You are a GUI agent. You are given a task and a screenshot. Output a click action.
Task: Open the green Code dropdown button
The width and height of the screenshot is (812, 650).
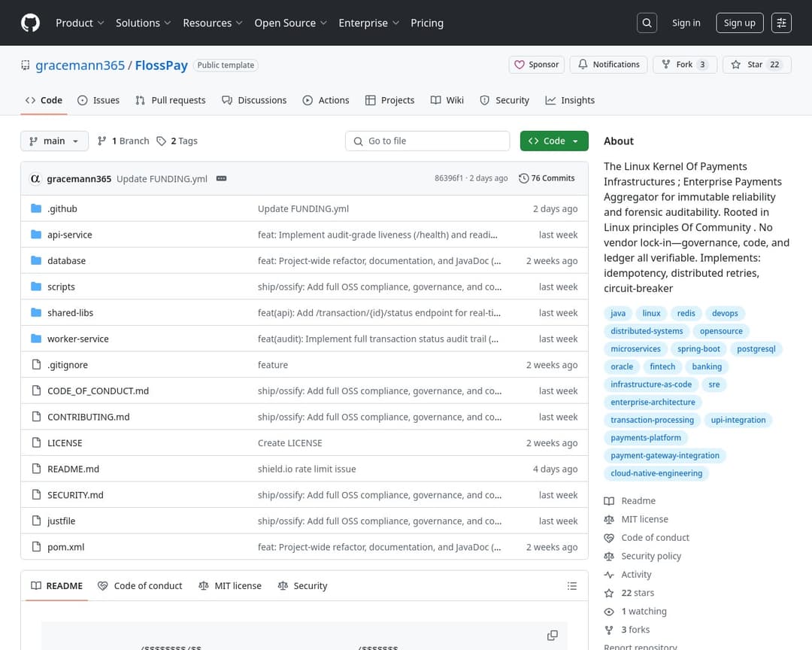pyautogui.click(x=554, y=141)
